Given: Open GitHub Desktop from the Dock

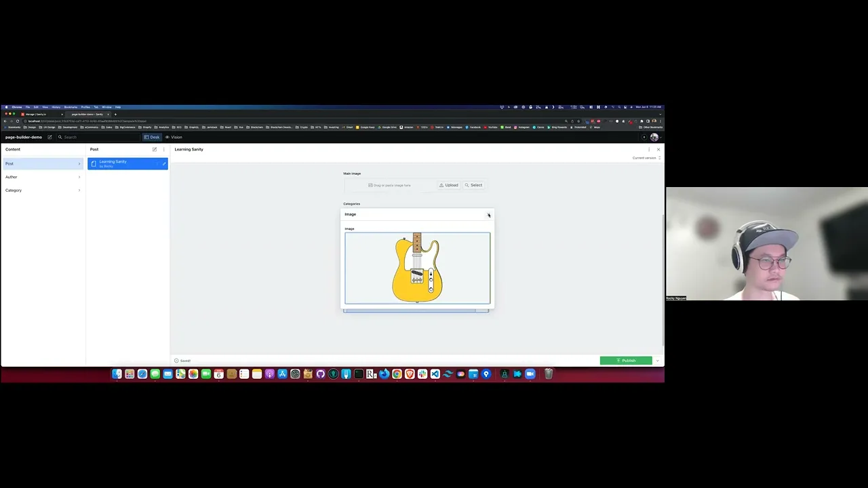Looking at the screenshot, I should [320, 373].
